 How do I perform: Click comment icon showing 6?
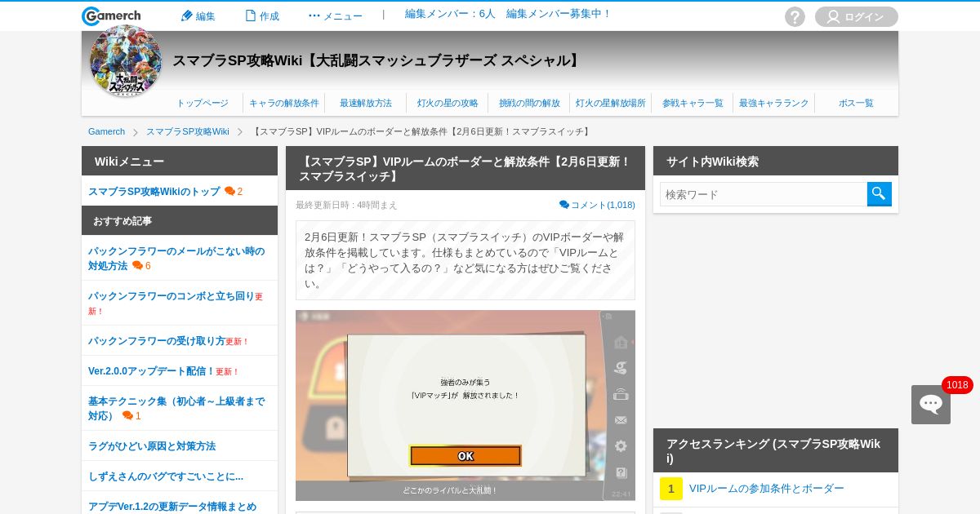point(138,266)
